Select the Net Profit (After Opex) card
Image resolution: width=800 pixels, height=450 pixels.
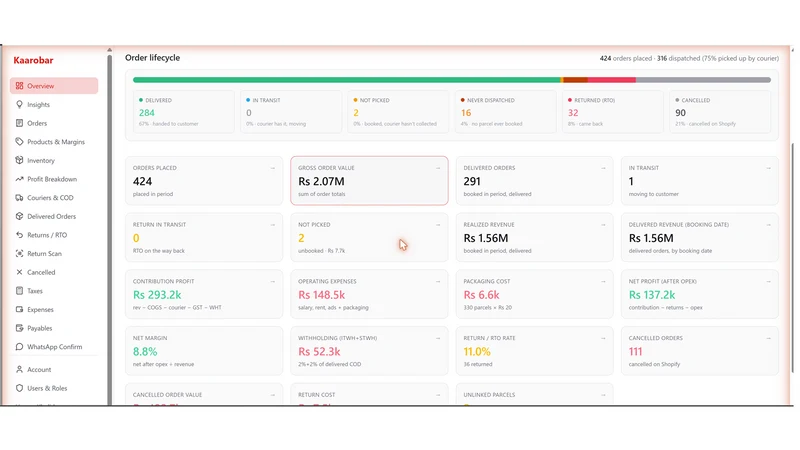[699, 294]
